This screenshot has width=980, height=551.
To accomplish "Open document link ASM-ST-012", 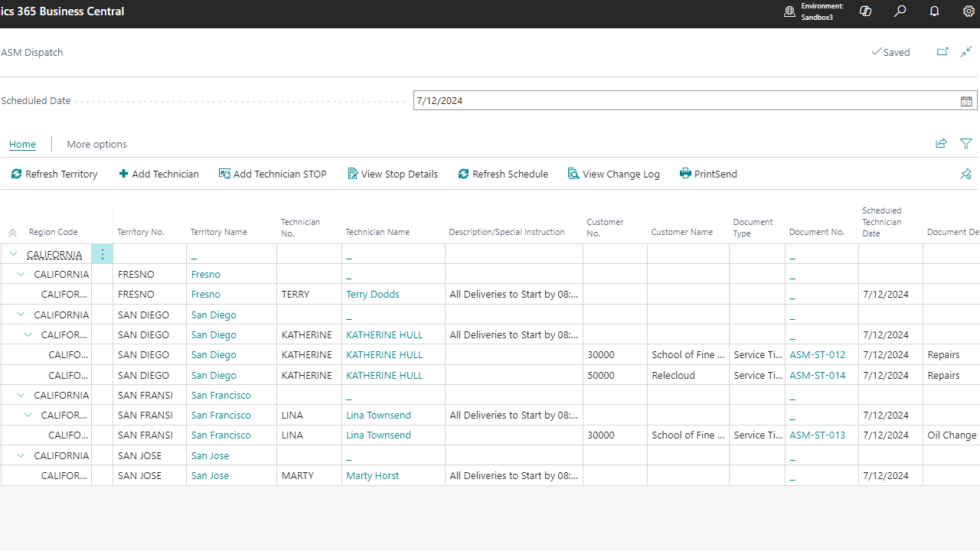I will pos(817,355).
